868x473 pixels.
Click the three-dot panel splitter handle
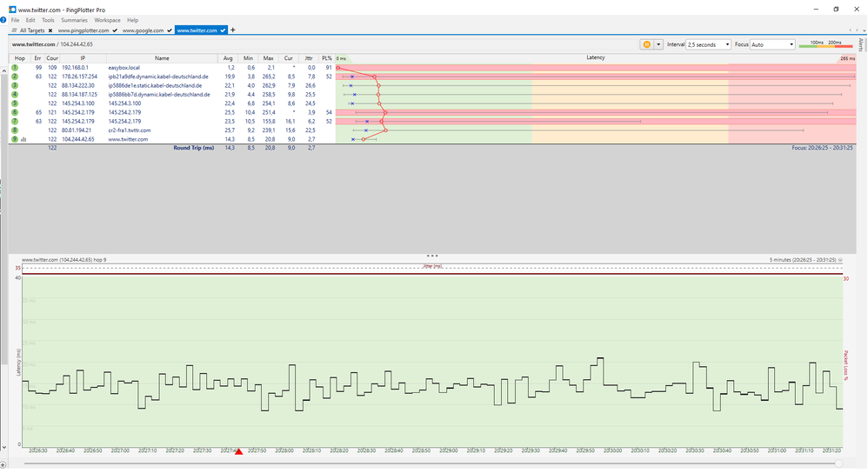(x=431, y=256)
